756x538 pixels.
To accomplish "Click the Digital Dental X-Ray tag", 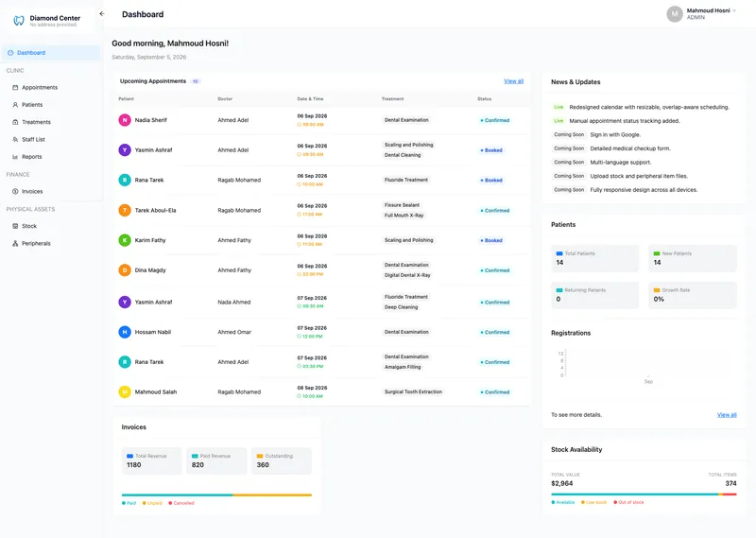I will tap(407, 275).
